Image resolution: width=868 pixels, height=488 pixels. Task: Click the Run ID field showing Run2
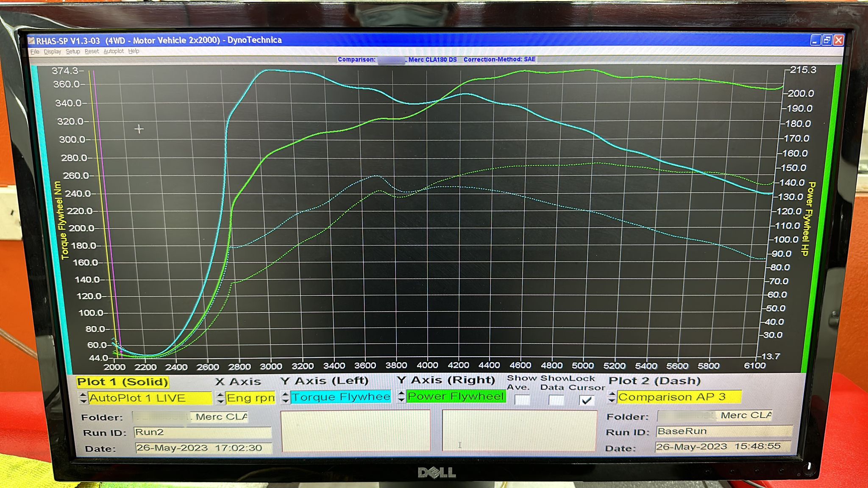[203, 432]
